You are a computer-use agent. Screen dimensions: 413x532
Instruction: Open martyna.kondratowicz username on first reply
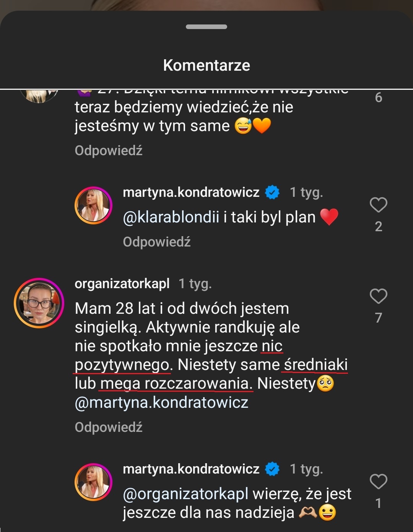[191, 192]
